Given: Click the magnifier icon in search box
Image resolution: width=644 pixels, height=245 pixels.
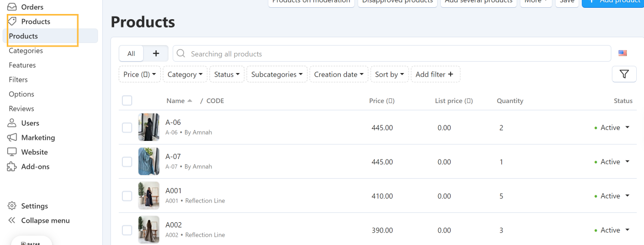Looking at the screenshot, I should click(180, 54).
